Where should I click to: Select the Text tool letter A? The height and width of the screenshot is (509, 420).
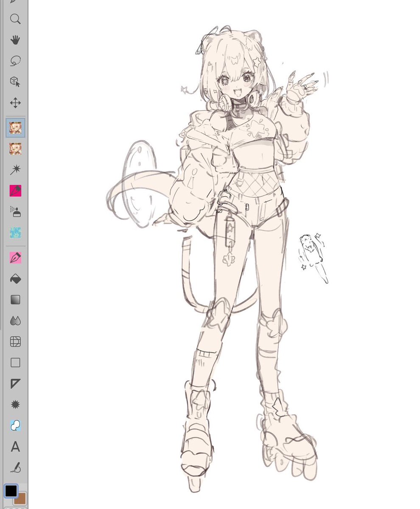[15, 447]
